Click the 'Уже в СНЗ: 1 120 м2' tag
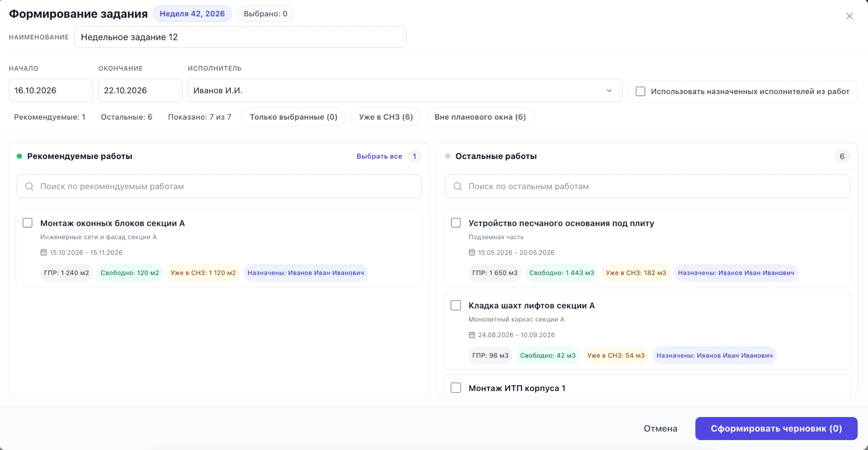 tap(203, 273)
